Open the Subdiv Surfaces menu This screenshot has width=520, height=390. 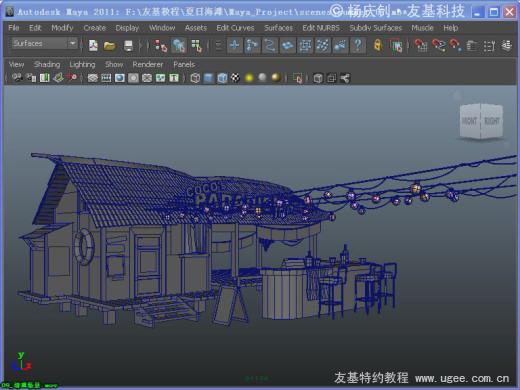click(x=376, y=28)
